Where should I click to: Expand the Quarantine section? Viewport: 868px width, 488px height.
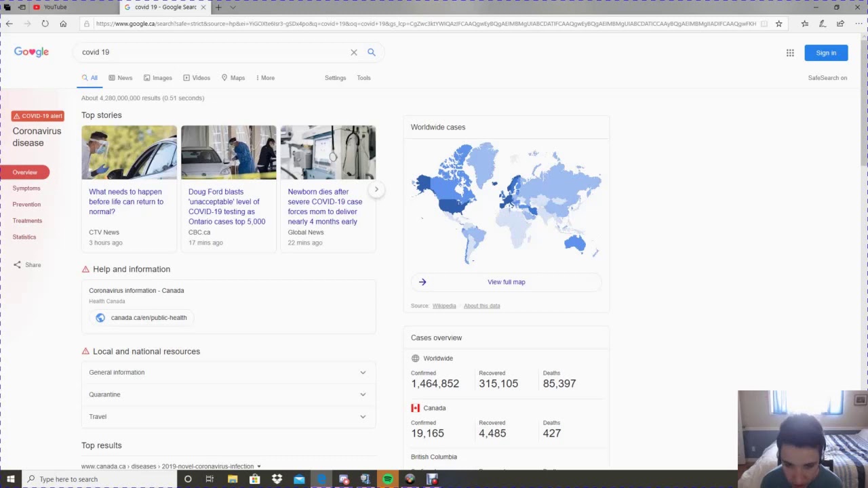pyautogui.click(x=229, y=394)
